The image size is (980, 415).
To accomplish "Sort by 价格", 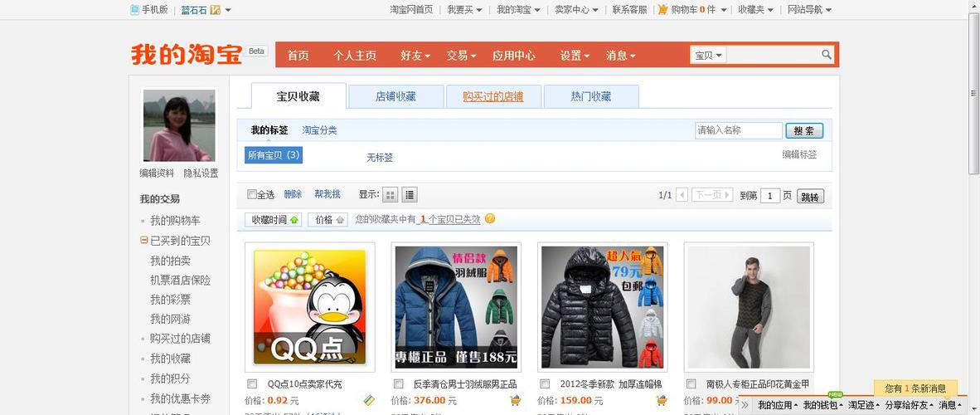I will 327,219.
